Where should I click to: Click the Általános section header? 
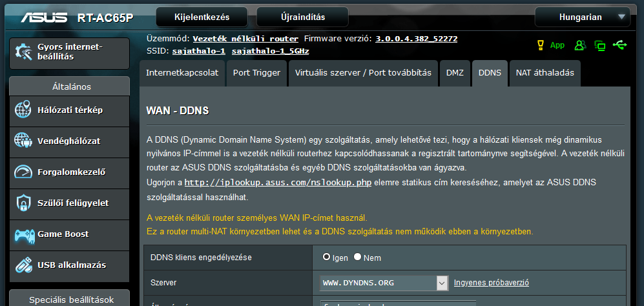point(69,87)
